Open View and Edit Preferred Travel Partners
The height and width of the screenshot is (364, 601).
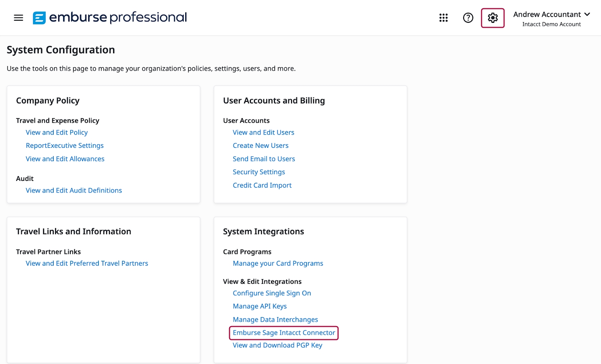click(x=87, y=263)
